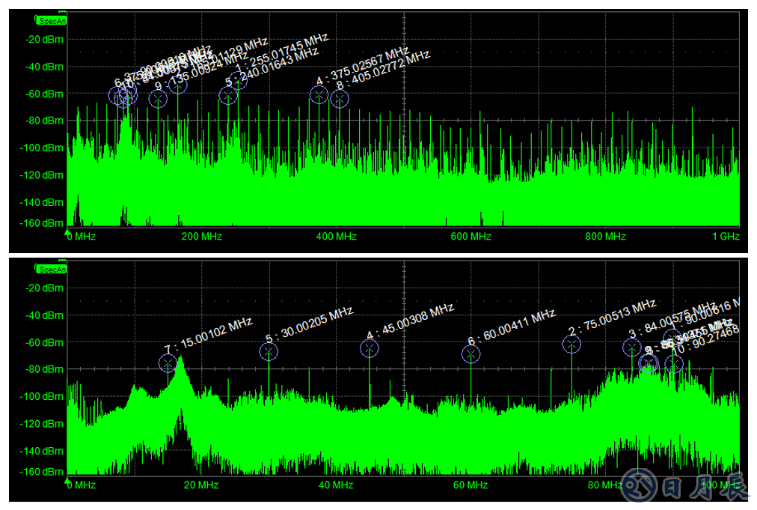Click the 0 MHz start arrow on bottom plot

pyautogui.click(x=68, y=484)
